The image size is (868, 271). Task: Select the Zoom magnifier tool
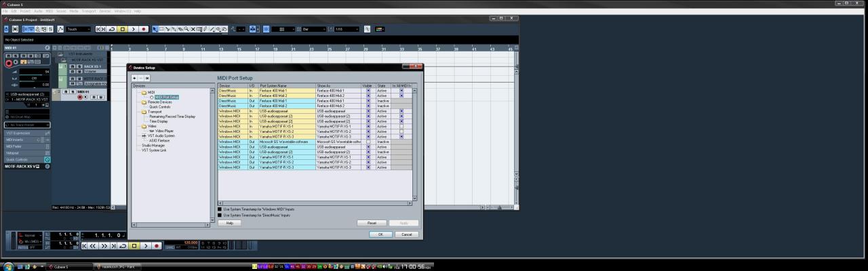[186, 29]
